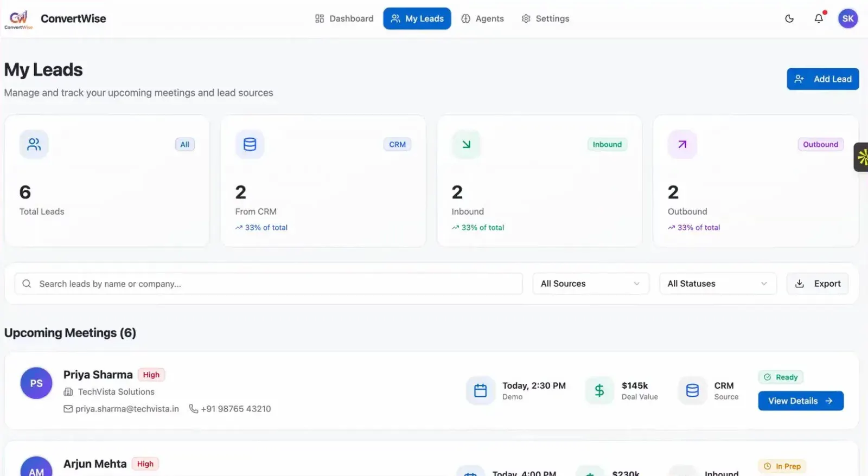This screenshot has width=868, height=476.
Task: Select the Outbound badge on stats card
Action: (x=820, y=144)
